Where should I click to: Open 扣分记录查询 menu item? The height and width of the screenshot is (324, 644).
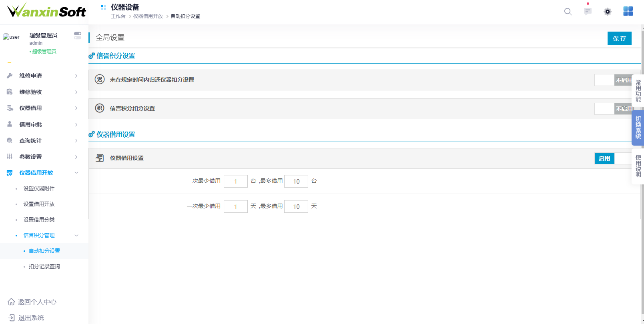(x=44, y=266)
